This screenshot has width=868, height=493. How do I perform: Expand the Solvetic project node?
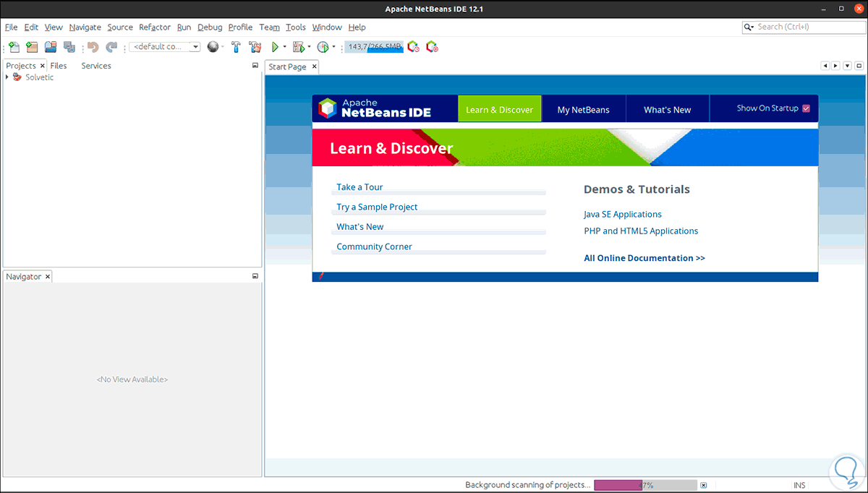6,77
